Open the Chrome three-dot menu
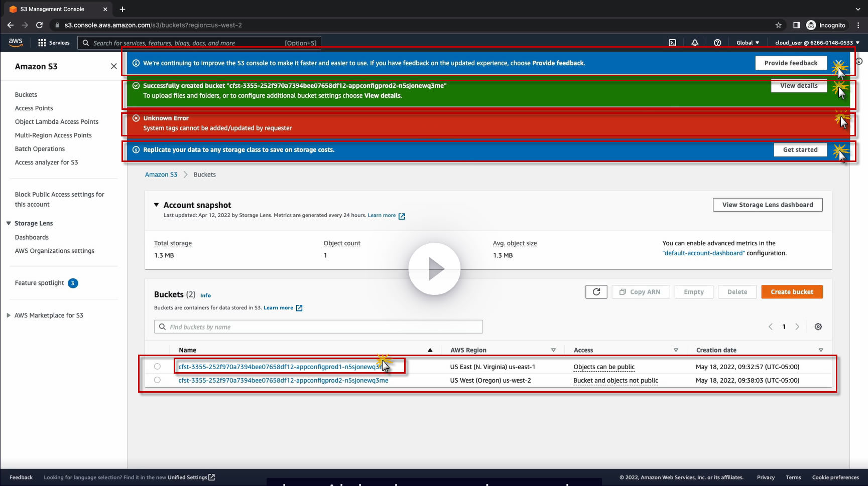This screenshot has height=486, width=868. click(x=859, y=25)
